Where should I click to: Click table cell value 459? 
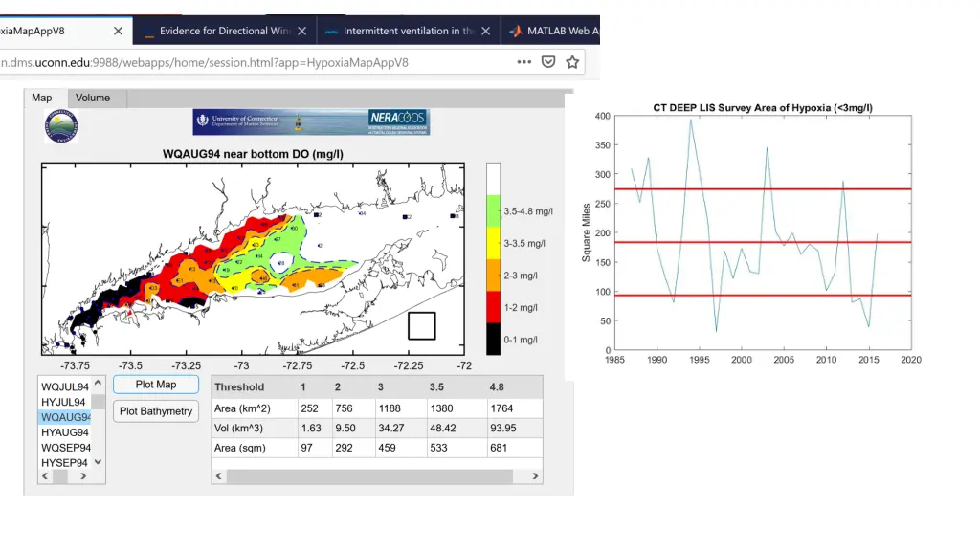(x=387, y=448)
